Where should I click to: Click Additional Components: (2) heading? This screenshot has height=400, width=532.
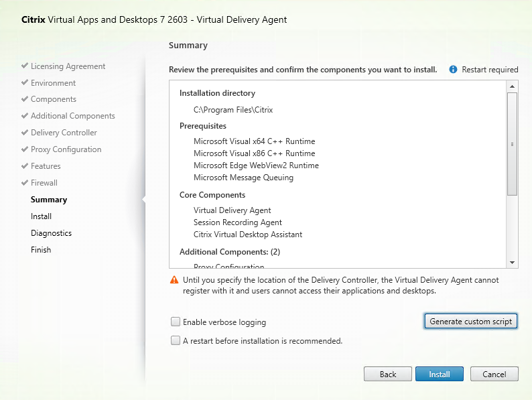point(230,252)
